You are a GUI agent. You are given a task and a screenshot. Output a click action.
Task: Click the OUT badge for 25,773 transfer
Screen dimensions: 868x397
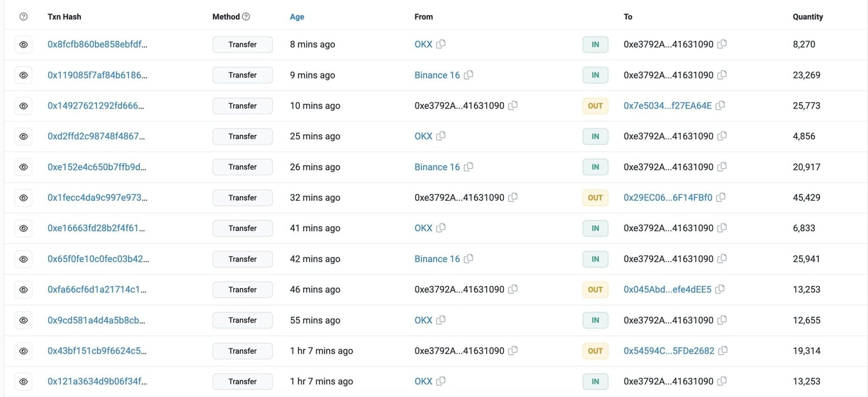pos(595,106)
